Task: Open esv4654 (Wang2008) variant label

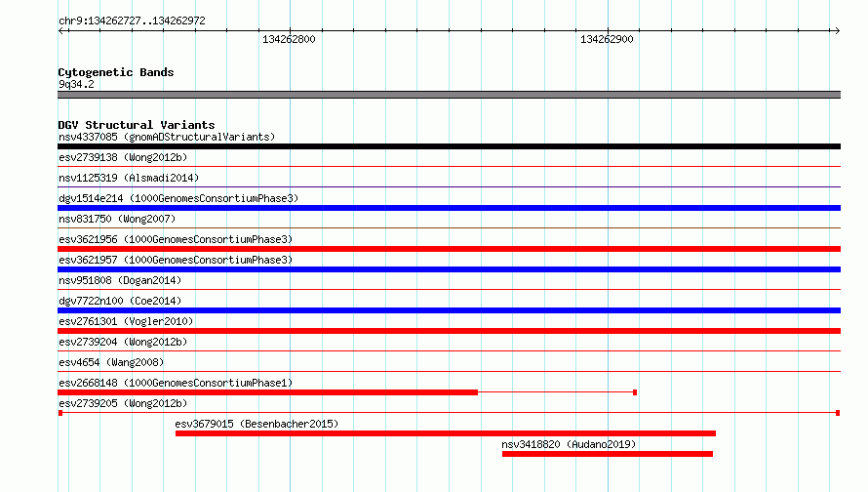Action: click(111, 362)
